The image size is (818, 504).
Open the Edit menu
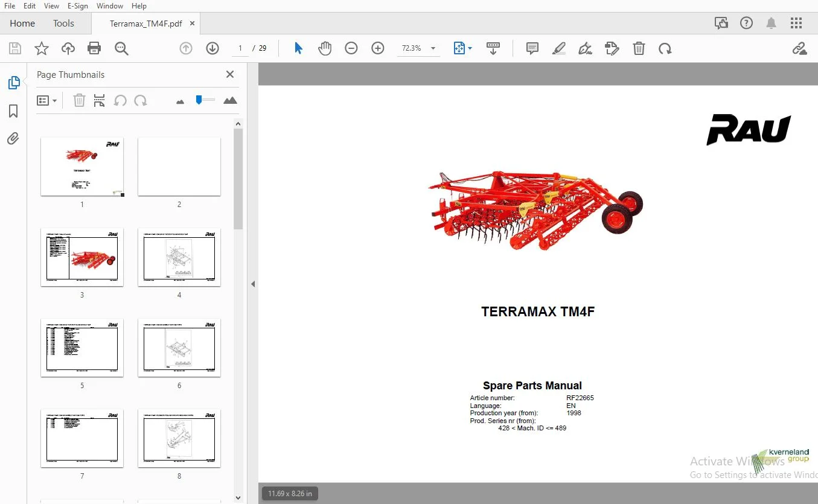click(x=30, y=5)
